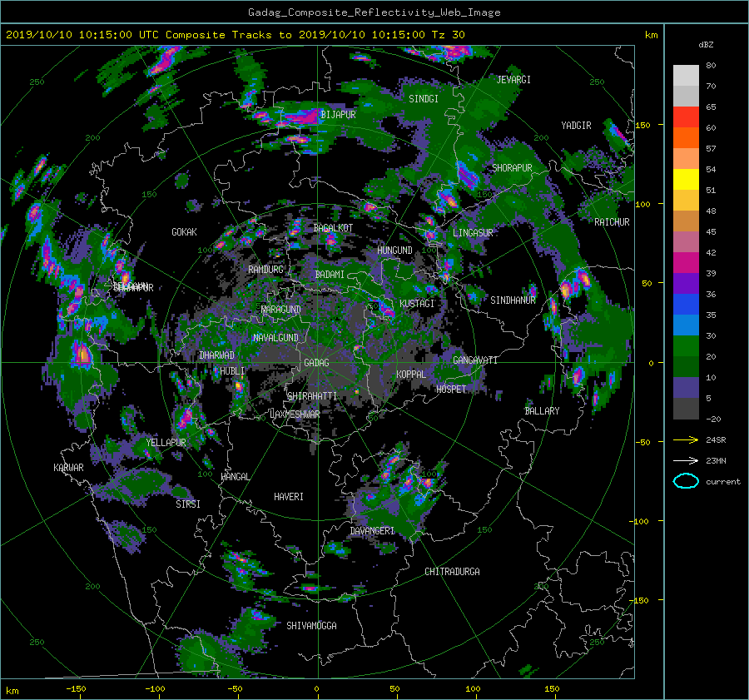Click the HUBLI city label
749x700 pixels.
point(232,371)
